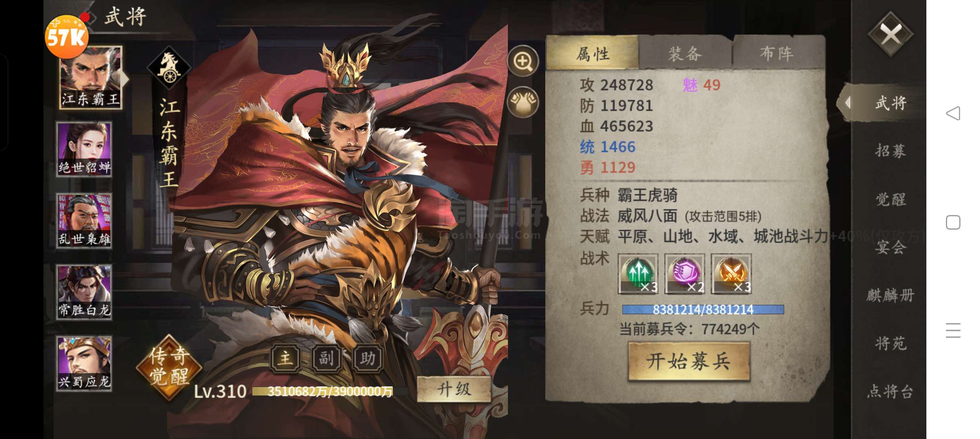Switch to the 布阵 tab

(x=777, y=54)
